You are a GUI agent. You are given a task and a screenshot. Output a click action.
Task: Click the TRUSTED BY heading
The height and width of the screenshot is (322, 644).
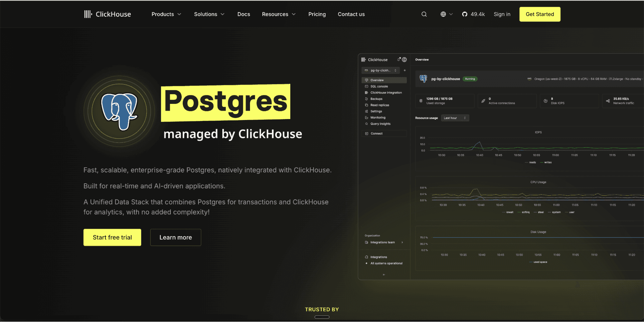[322, 309]
